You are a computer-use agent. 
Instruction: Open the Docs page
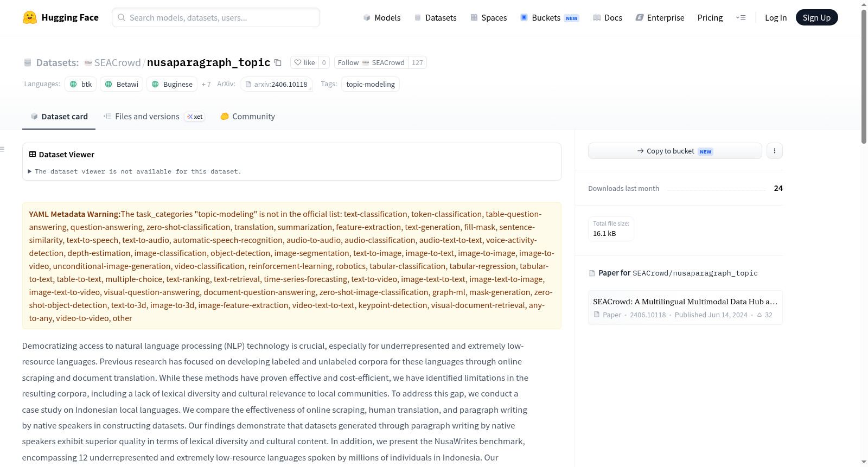[x=607, y=17]
